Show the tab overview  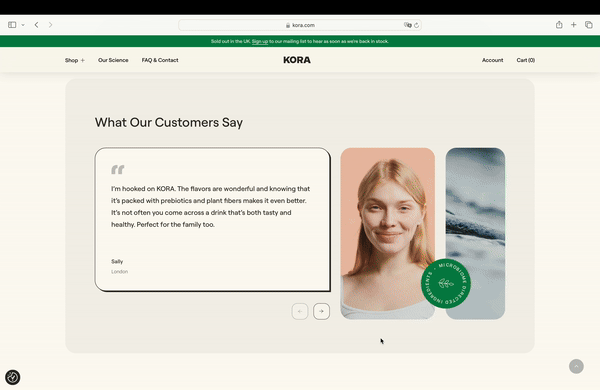[589, 25]
